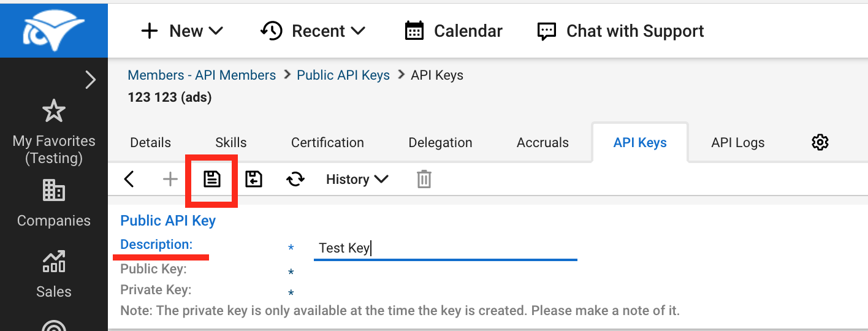Click the back arrow in toolbar
The width and height of the screenshot is (868, 331).
pos(129,179)
